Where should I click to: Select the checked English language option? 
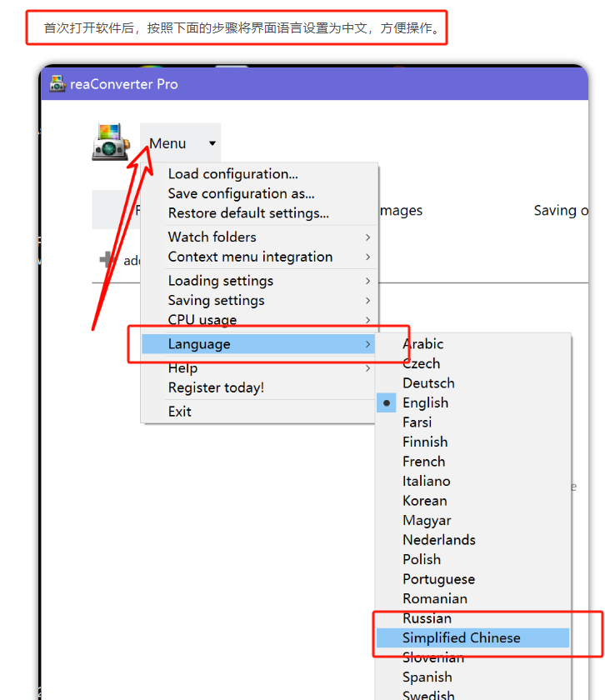click(x=472, y=402)
